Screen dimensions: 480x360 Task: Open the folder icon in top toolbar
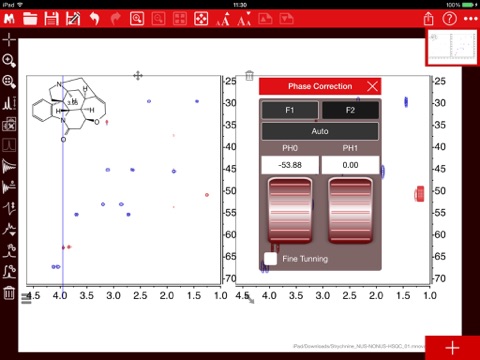[30, 19]
